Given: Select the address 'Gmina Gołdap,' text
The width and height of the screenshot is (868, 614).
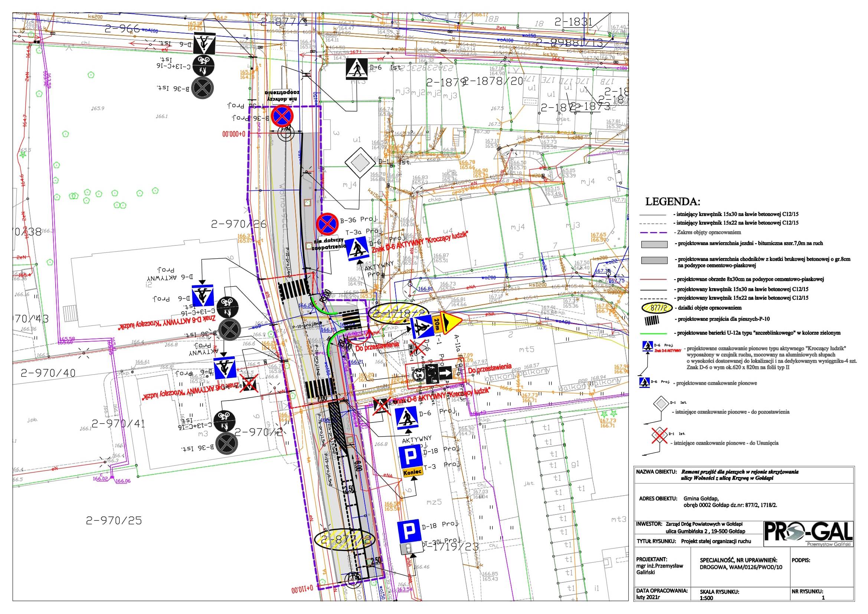Looking at the screenshot, I should click(701, 498).
